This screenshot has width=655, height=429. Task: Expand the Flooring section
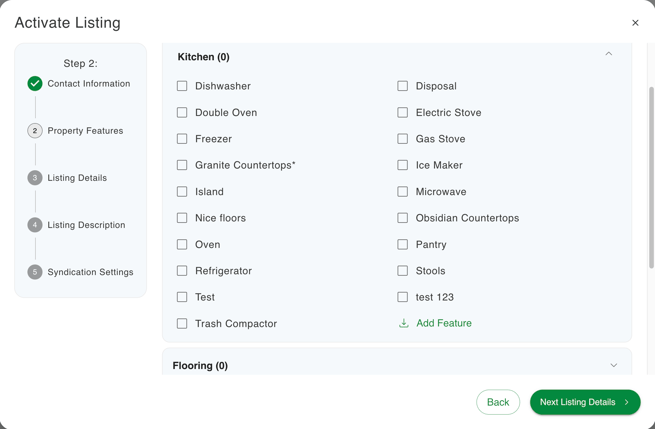click(x=613, y=366)
